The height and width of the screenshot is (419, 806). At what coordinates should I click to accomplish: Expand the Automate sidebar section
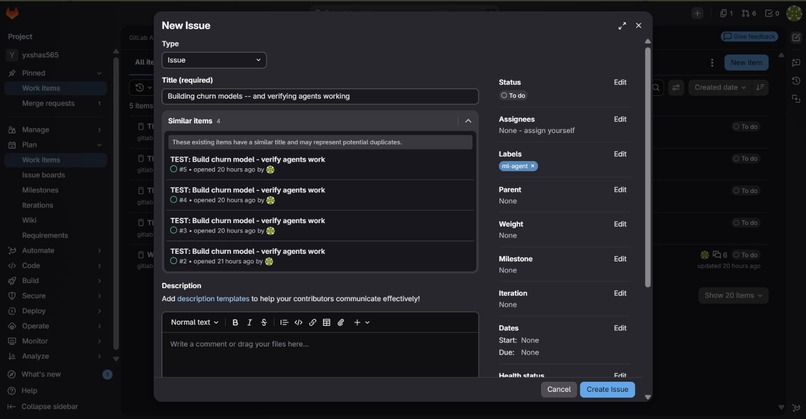[x=56, y=250]
